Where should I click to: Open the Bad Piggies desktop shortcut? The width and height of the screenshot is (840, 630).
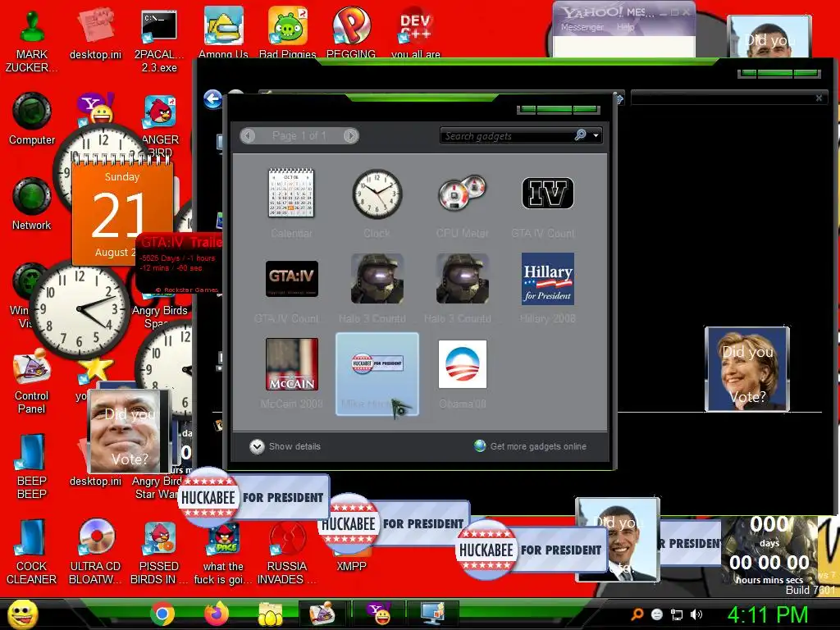(288, 32)
